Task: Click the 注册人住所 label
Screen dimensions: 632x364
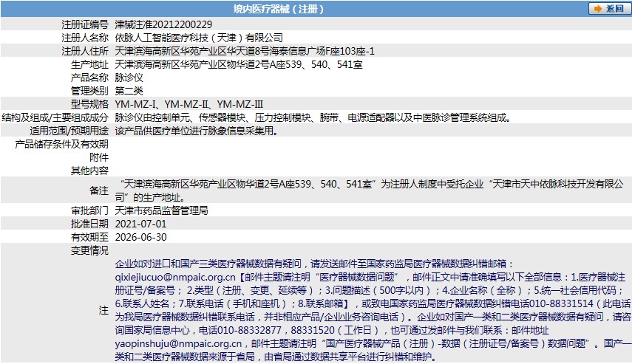Action: [x=85, y=51]
